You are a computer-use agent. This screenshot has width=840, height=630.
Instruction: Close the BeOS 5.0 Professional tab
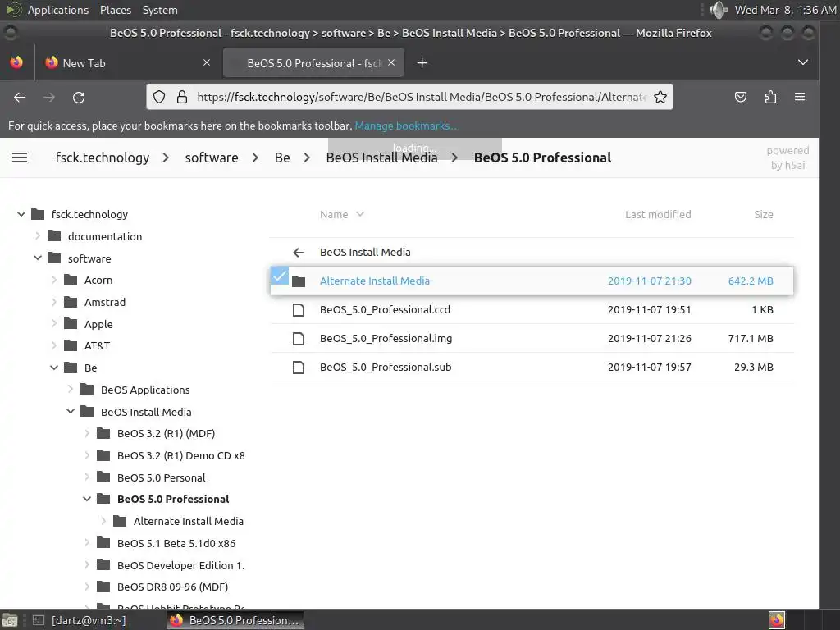[391, 62]
